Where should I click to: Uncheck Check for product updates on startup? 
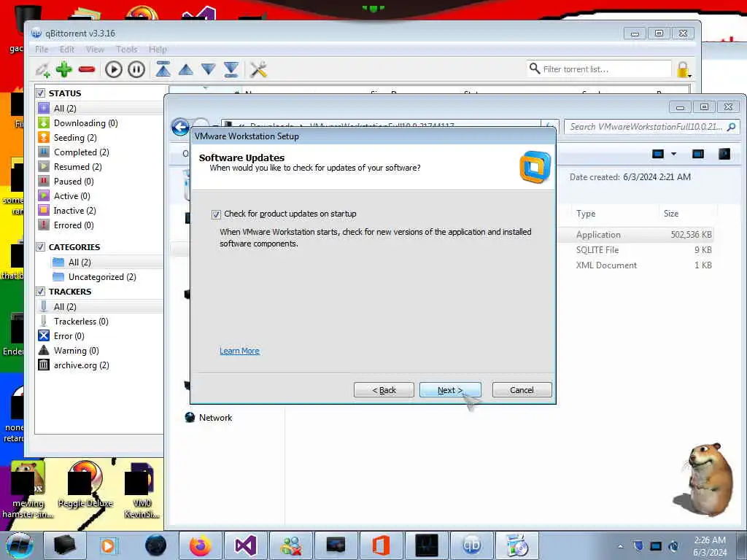pos(216,214)
